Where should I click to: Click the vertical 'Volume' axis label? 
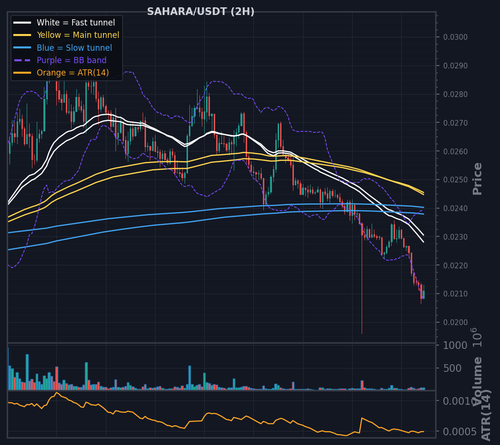click(477, 381)
